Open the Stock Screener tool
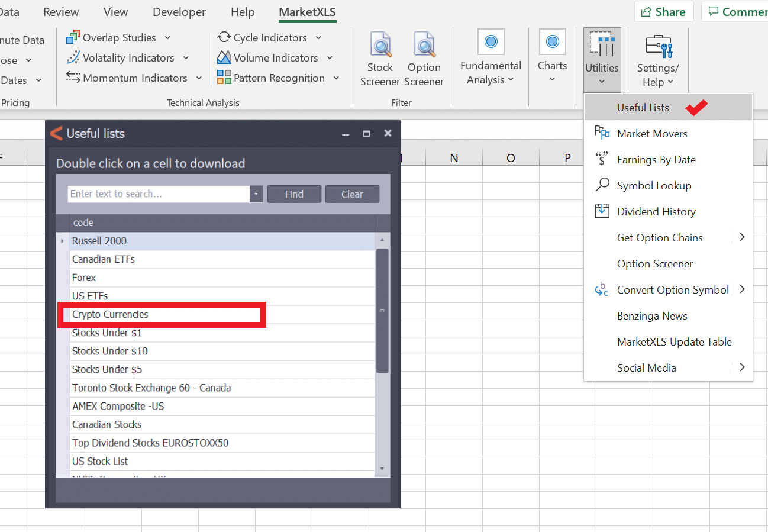Screen dimensions: 768x532 click(x=380, y=59)
